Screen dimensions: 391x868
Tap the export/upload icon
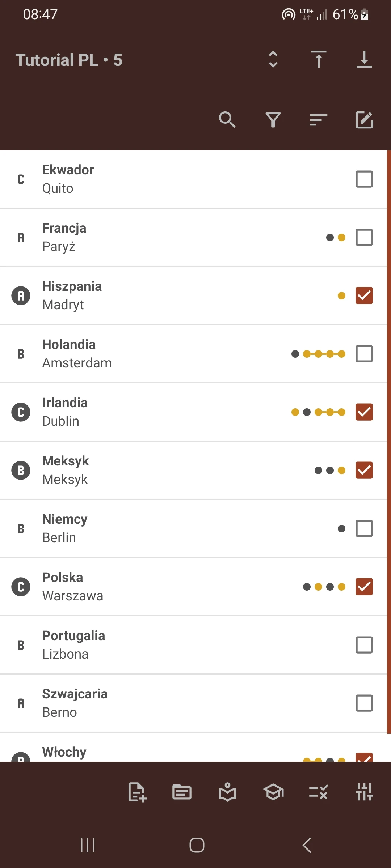click(x=318, y=60)
